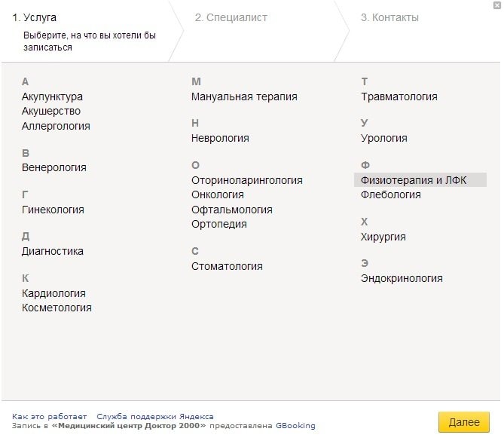This screenshot has width=504, height=444.
Task: Pick Эндокринология service
Action: pos(402,278)
